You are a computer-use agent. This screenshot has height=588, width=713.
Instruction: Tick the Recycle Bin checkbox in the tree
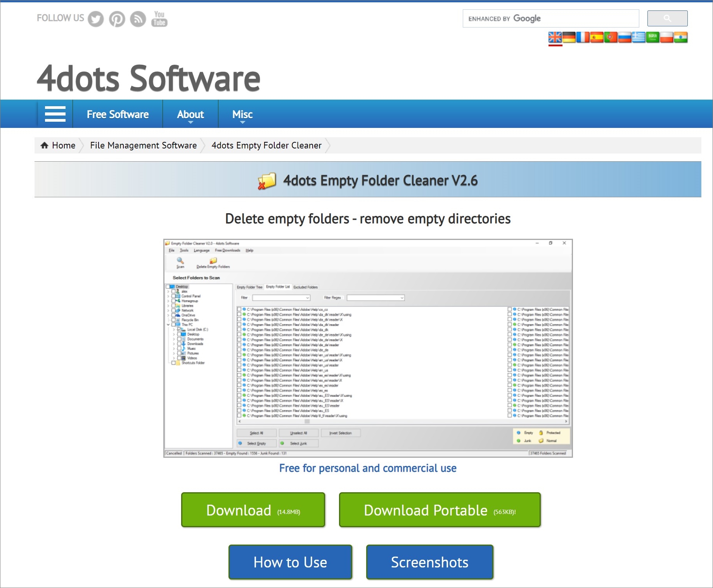(173, 320)
